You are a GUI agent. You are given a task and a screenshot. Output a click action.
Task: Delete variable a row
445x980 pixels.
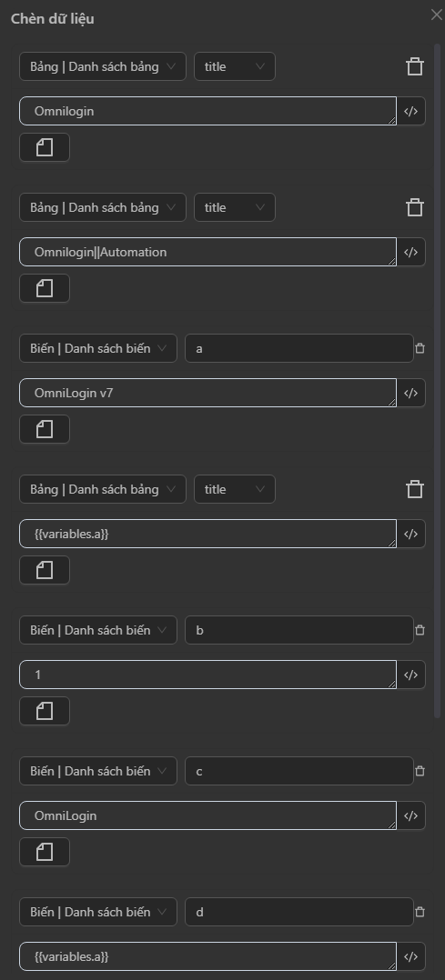[x=420, y=348]
